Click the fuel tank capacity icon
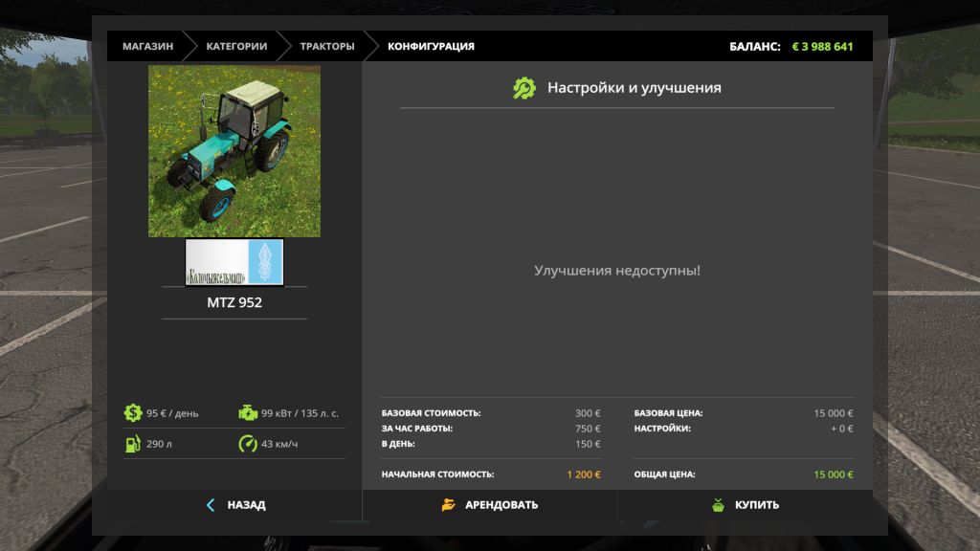 132,444
